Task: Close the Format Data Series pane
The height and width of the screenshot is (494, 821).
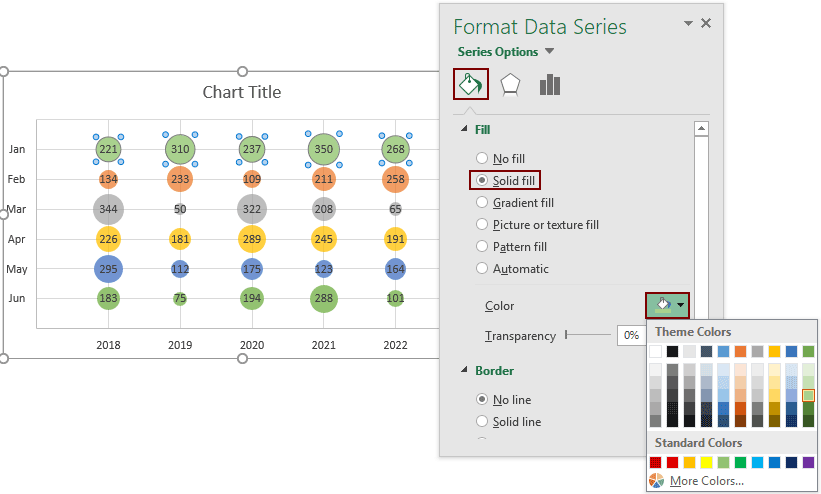Action: pyautogui.click(x=706, y=23)
